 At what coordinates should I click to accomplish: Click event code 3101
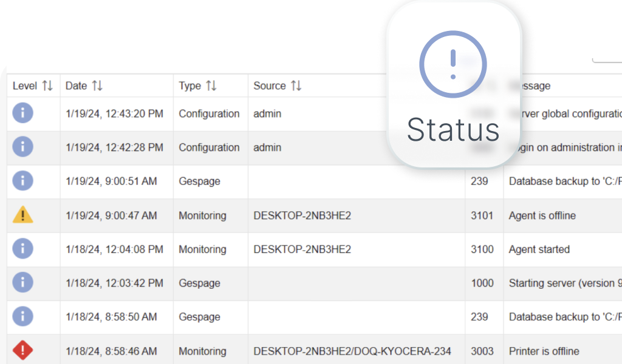[482, 215]
